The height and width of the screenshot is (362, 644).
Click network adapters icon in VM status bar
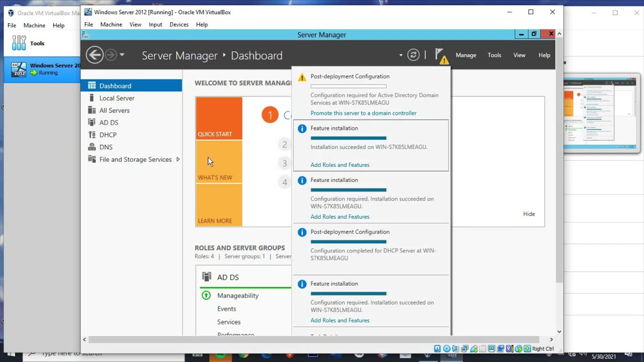[x=464, y=349]
